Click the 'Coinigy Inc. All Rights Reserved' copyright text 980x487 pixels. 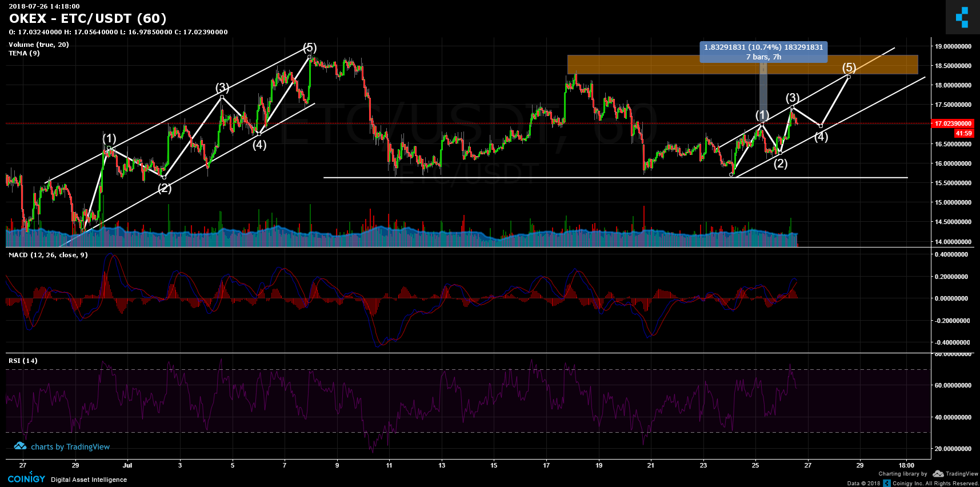[935, 484]
